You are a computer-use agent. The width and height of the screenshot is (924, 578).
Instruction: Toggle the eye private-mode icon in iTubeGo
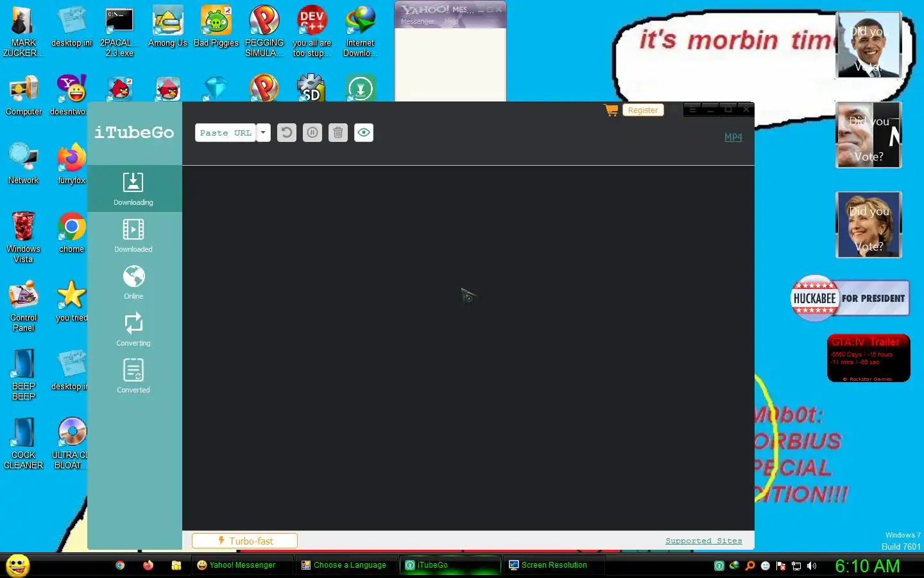364,133
